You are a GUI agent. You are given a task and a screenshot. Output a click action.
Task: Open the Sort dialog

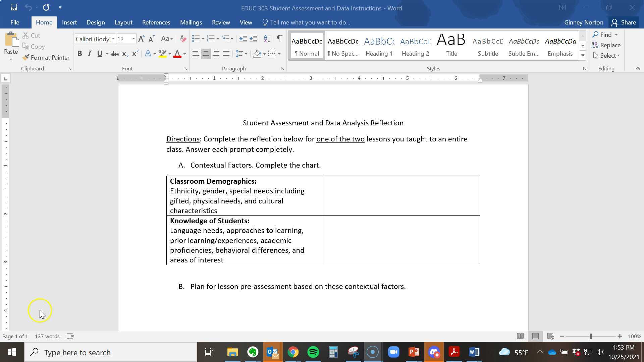(267, 39)
